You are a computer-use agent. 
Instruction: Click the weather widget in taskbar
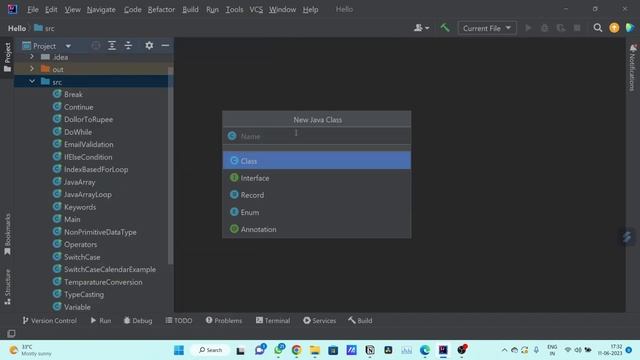[x=31, y=350]
